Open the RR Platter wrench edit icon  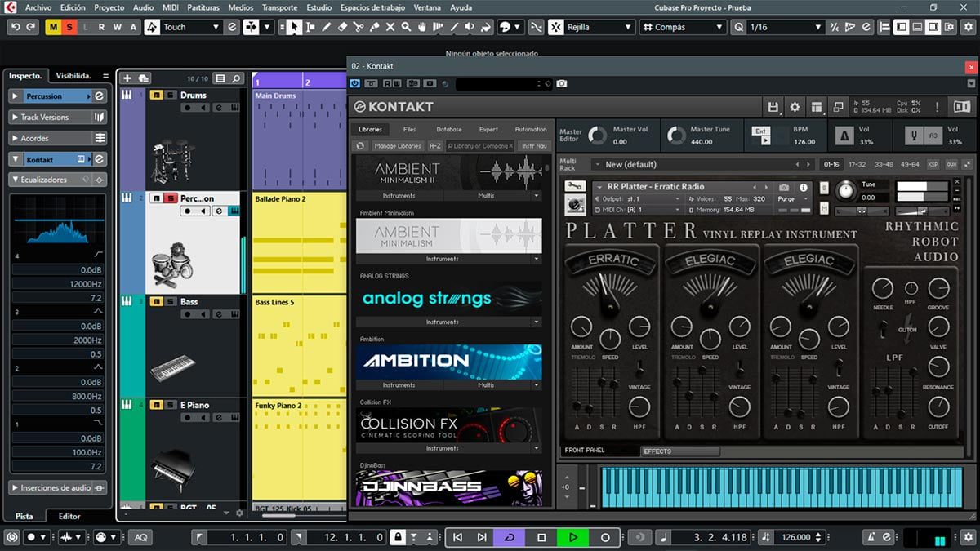576,187
